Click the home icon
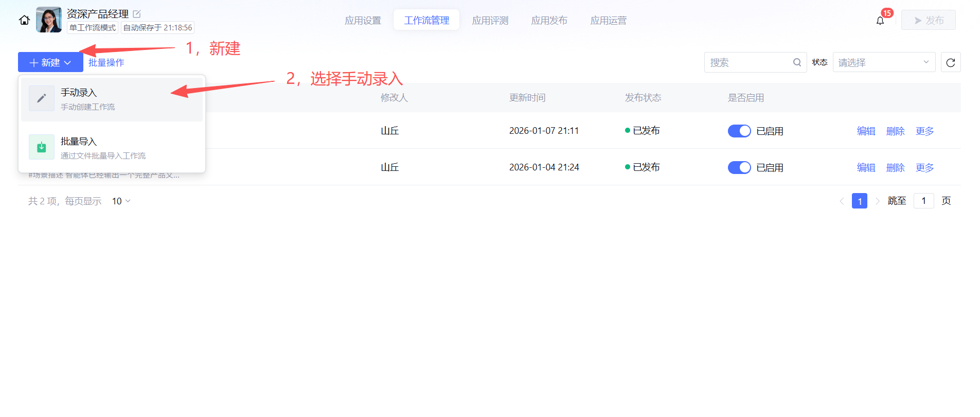Image resolution: width=980 pixels, height=417 pixels. coord(24,20)
